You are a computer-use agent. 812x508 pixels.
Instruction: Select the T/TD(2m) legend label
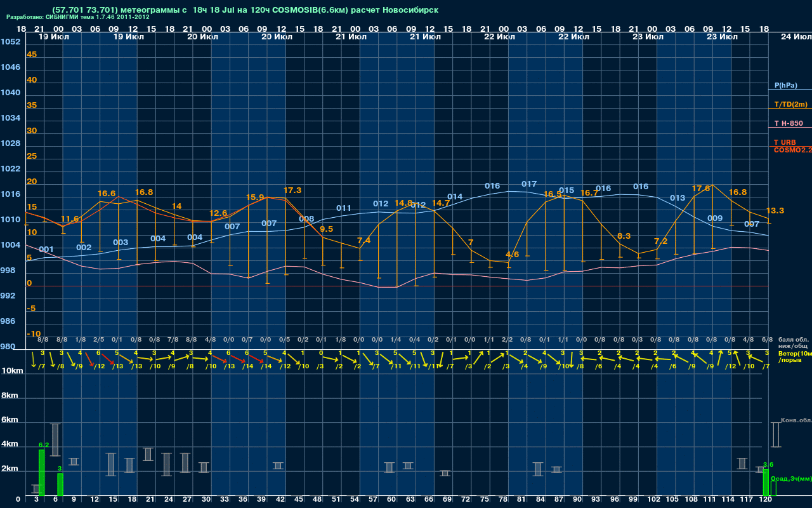coord(790,104)
